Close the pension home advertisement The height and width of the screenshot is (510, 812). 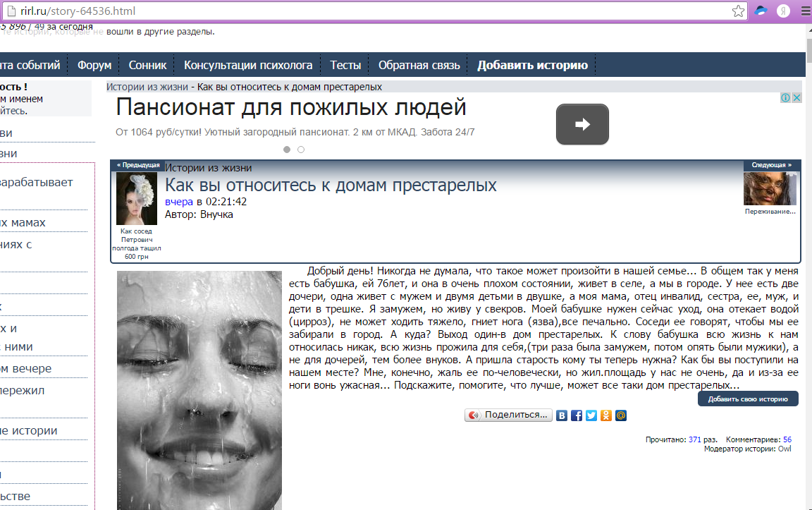tap(796, 98)
